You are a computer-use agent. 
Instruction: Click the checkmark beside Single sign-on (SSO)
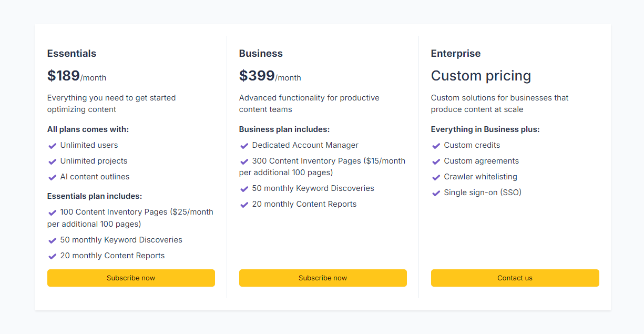[436, 193]
